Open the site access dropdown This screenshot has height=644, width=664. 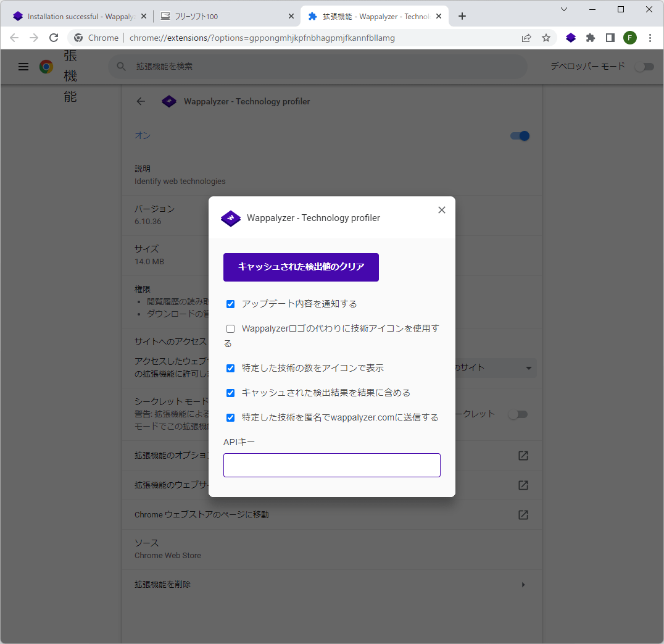(x=496, y=368)
